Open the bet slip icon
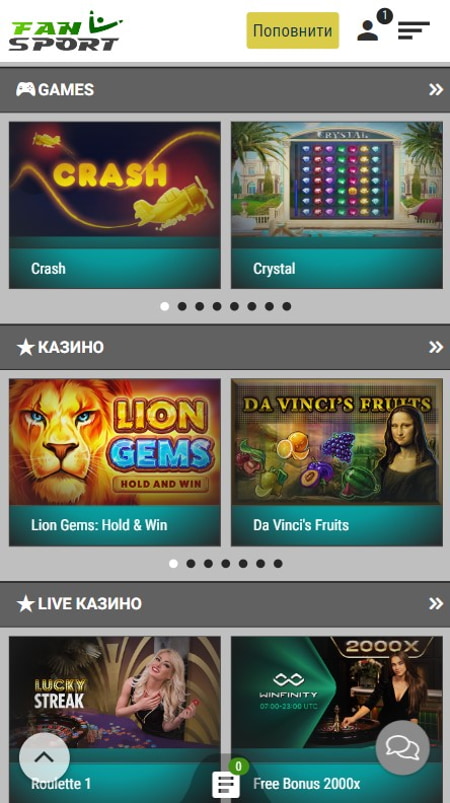Viewport: 450px width, 803px height. coord(226,784)
